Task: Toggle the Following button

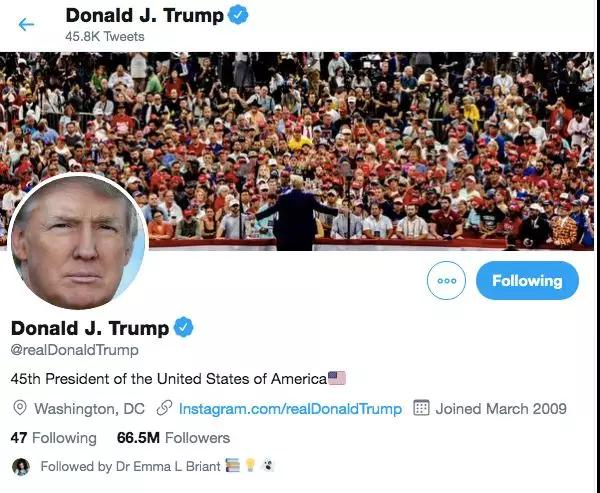Action: (527, 281)
